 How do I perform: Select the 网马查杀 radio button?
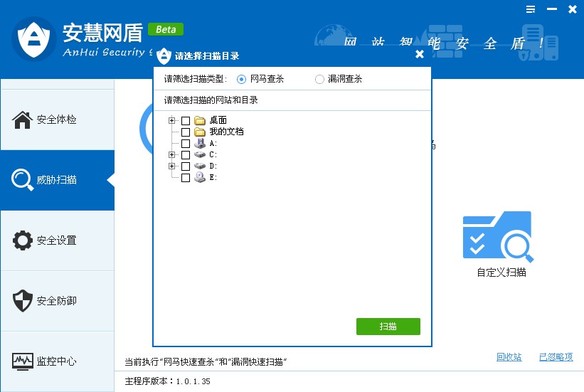point(241,79)
